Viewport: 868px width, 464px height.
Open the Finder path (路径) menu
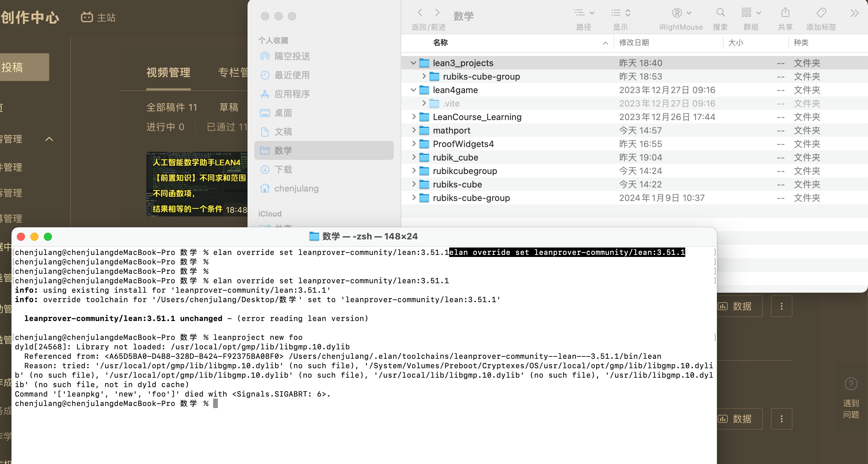(584, 13)
